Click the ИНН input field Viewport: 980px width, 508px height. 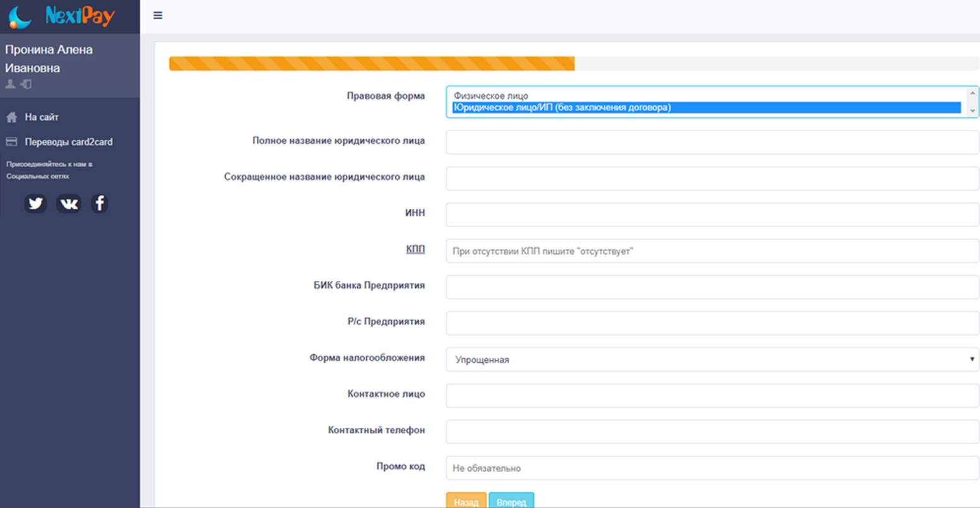coord(712,215)
